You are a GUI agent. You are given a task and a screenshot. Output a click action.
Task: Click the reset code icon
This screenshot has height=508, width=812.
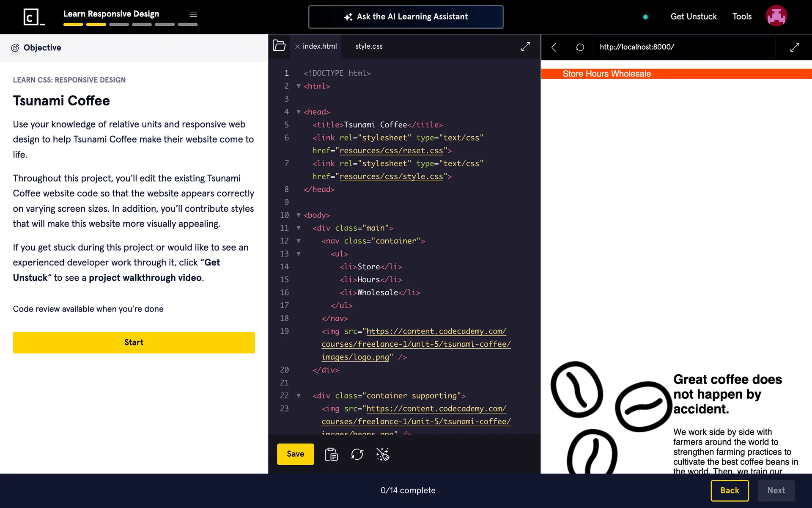click(x=357, y=454)
